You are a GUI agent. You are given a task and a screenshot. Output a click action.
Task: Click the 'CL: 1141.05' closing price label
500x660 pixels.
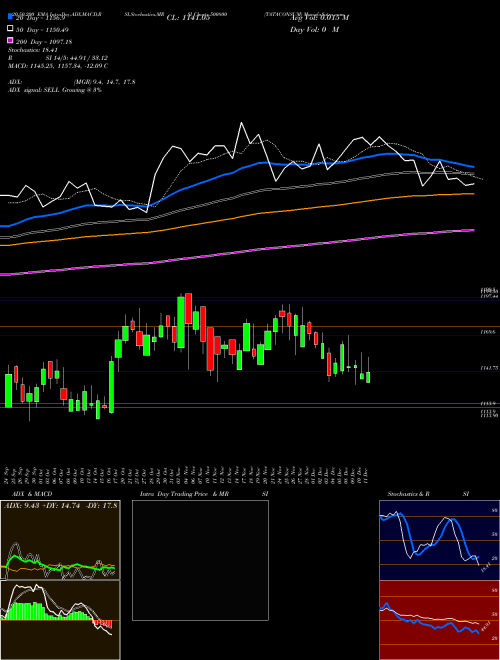pos(188,18)
